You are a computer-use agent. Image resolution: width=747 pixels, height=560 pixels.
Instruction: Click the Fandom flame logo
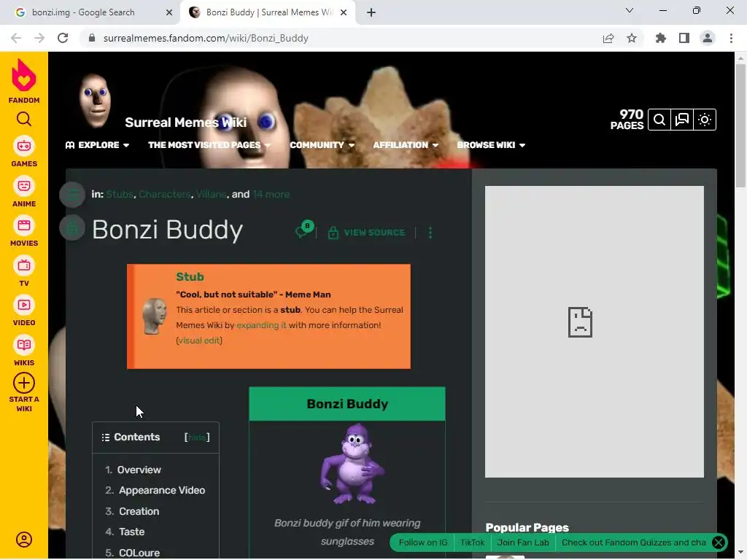click(24, 75)
